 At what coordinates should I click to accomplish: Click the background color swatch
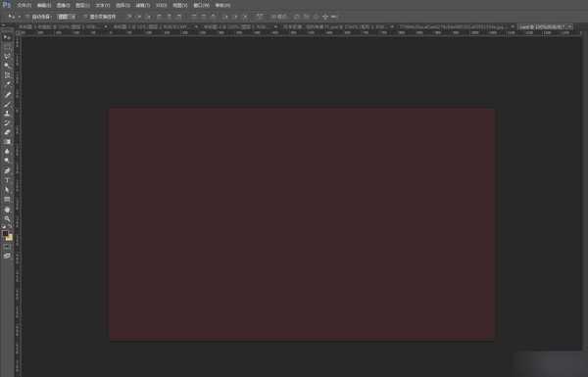tap(10, 238)
